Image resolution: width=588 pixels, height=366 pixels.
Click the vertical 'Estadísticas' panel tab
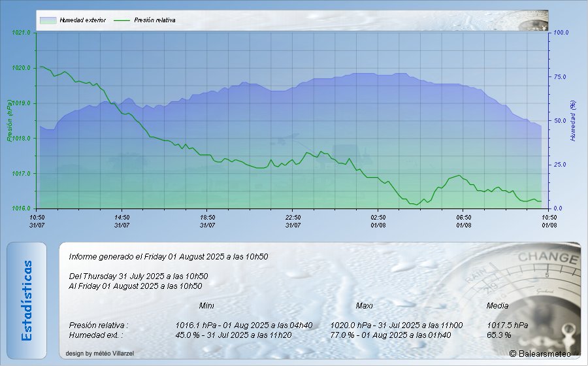click(27, 301)
